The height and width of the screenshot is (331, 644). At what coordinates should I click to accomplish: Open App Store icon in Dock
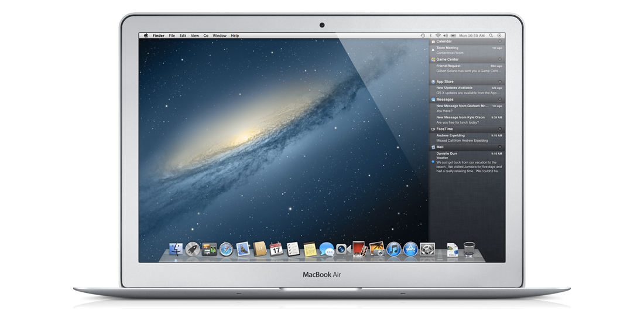click(x=410, y=249)
